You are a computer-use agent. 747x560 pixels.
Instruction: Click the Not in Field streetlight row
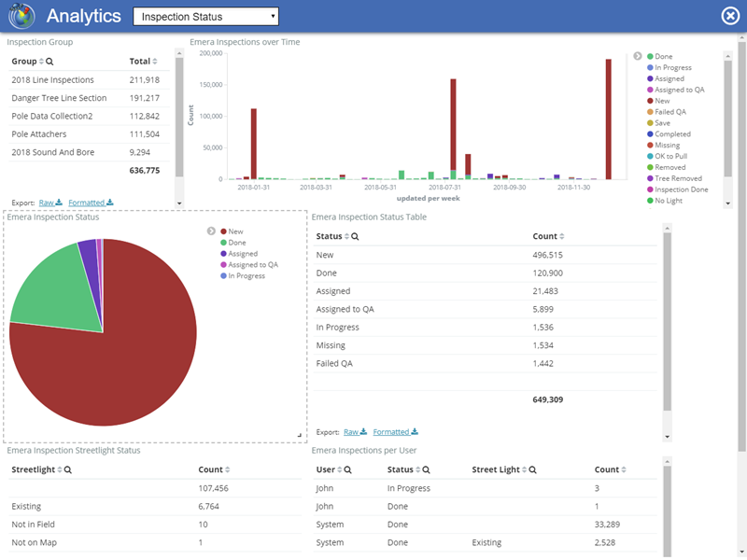[x=155, y=525]
